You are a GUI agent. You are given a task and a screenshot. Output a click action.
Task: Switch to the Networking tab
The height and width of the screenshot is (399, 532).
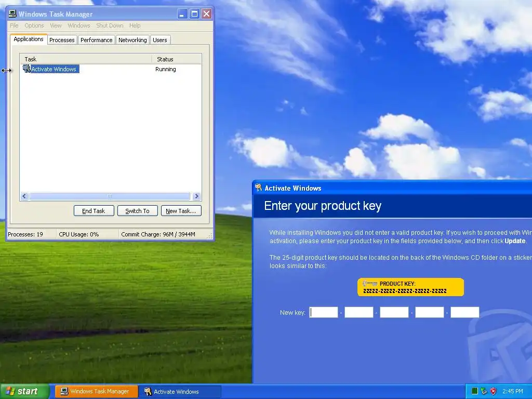click(x=132, y=40)
